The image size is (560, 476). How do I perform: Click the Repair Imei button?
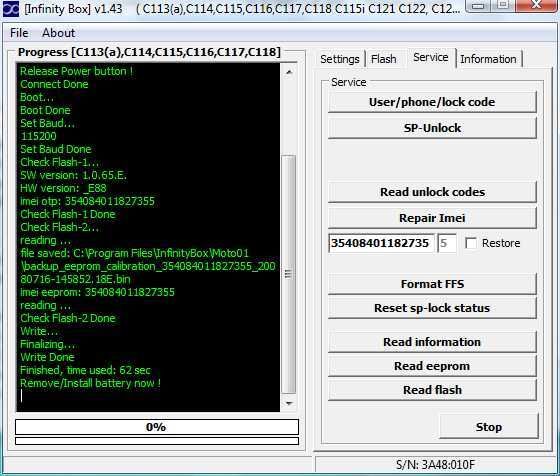(x=432, y=218)
